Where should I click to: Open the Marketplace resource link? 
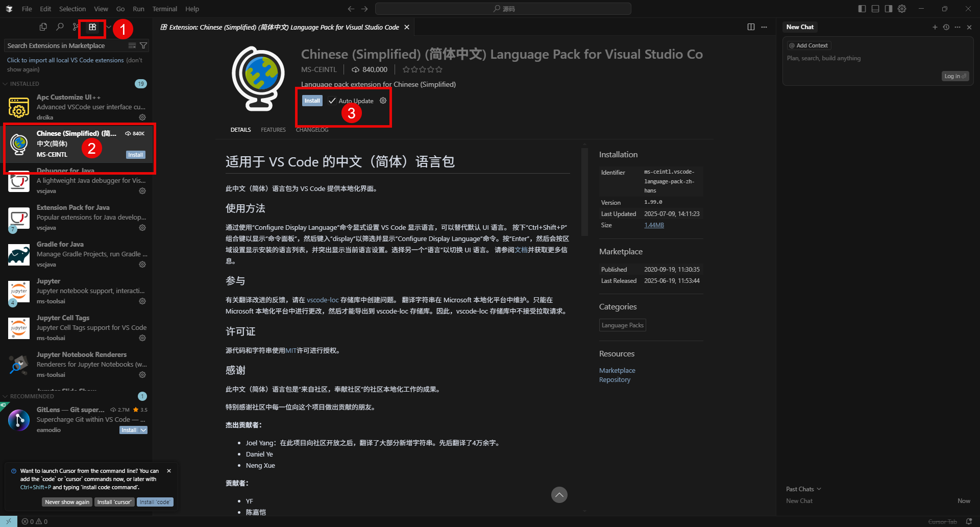pyautogui.click(x=617, y=370)
